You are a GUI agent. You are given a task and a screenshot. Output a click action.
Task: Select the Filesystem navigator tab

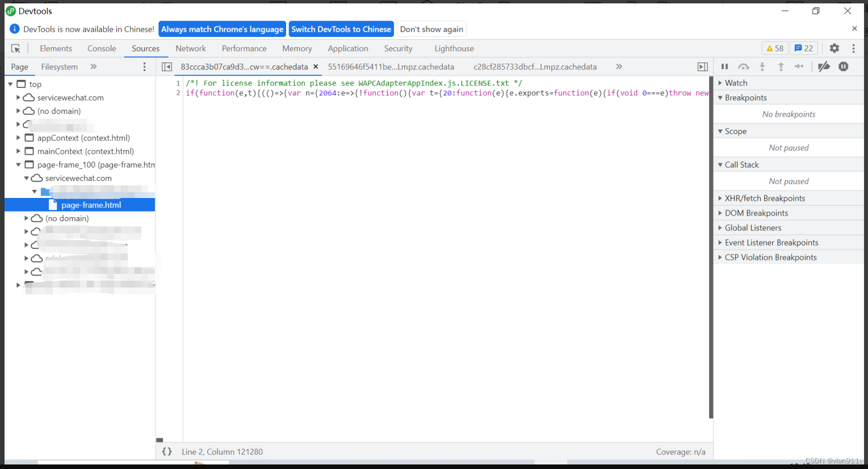pyautogui.click(x=59, y=67)
